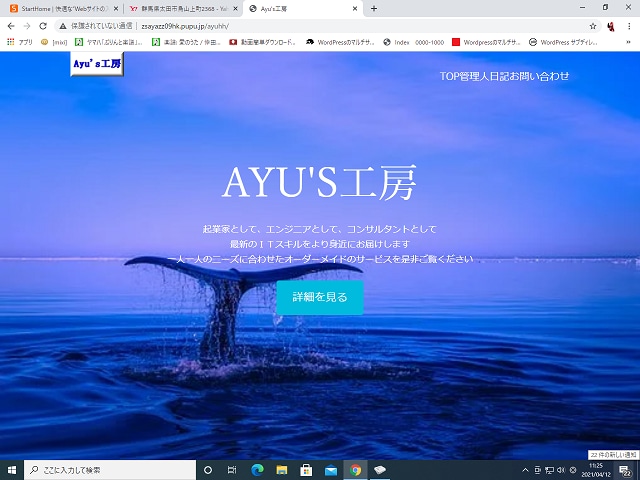Bookmark this page with the star icon
Screen dimensions: 640x480
point(593,26)
